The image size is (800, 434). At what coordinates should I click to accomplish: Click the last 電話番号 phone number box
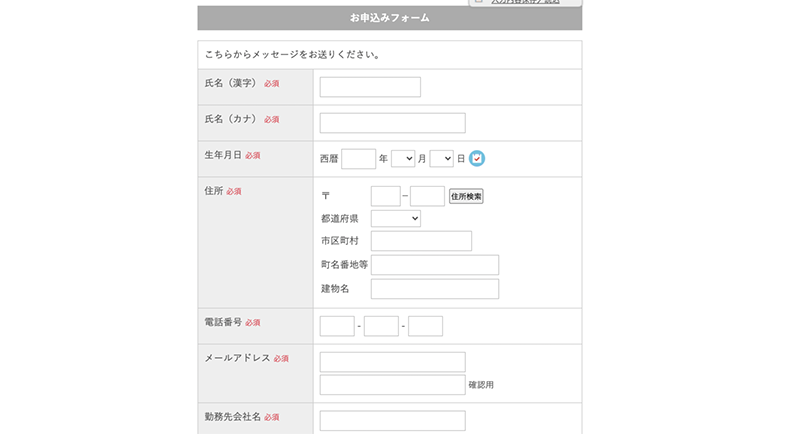[x=425, y=326]
